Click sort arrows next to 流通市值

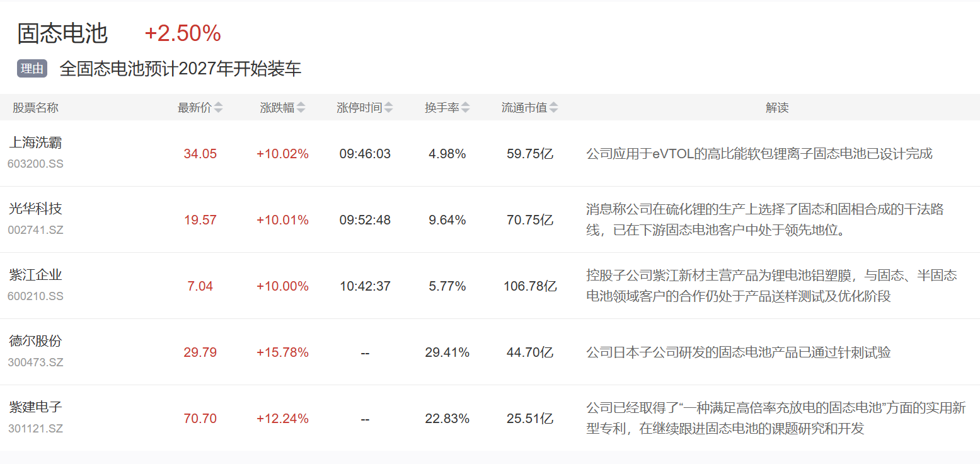(553, 108)
